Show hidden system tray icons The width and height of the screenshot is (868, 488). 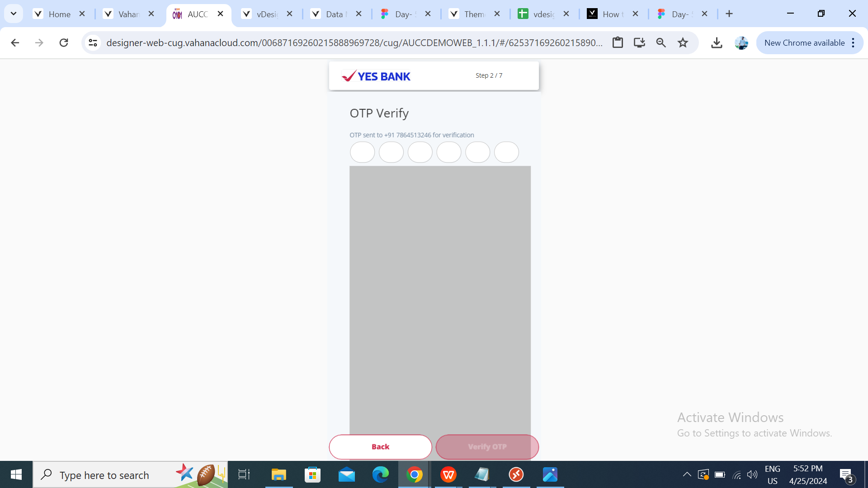tap(687, 474)
